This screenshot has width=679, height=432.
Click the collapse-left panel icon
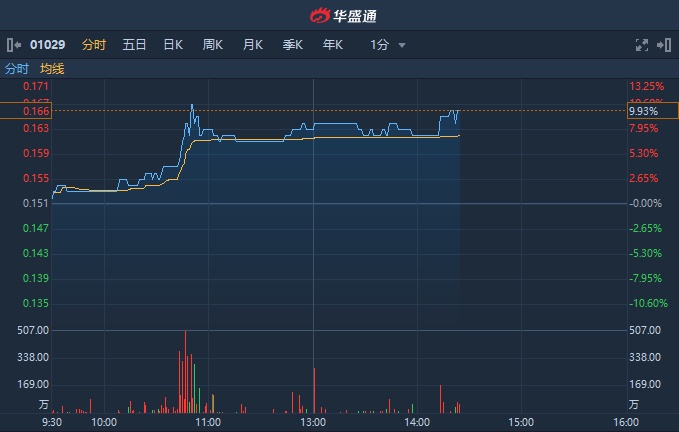tap(13, 45)
